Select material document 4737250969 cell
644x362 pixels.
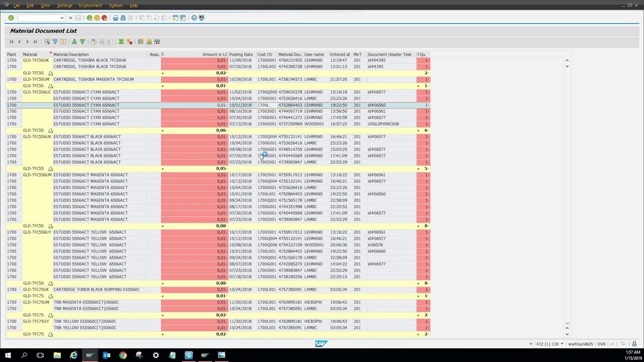click(290, 124)
